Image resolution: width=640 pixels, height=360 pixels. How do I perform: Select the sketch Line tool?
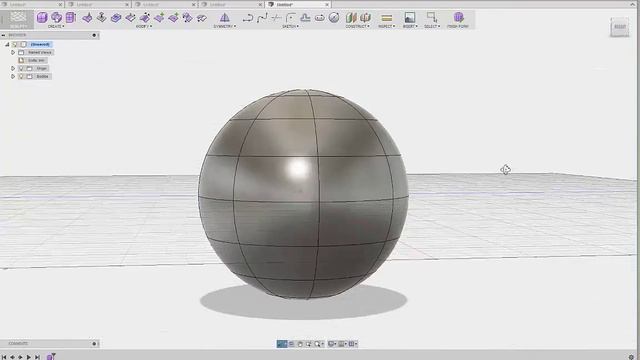click(247, 18)
